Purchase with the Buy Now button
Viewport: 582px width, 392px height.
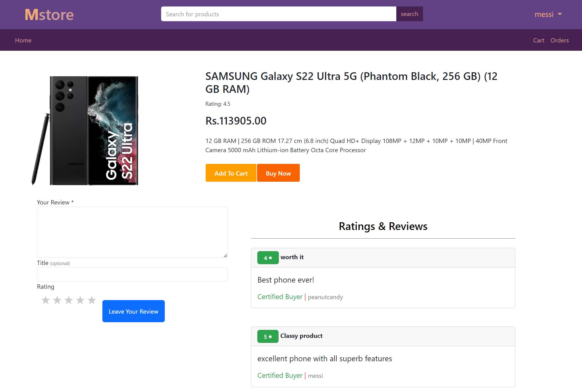[278, 173]
